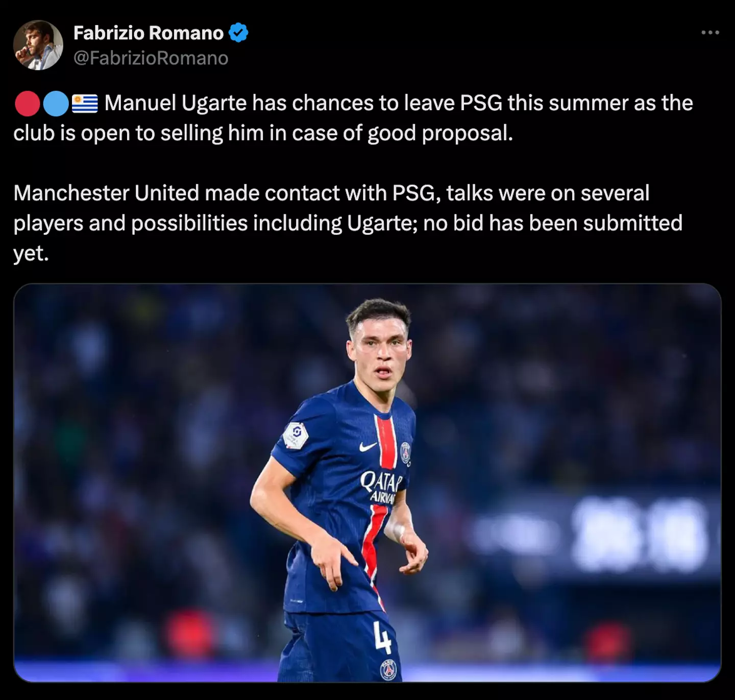Open the attached player photo
Viewport: 735px width, 700px height.
[367, 483]
